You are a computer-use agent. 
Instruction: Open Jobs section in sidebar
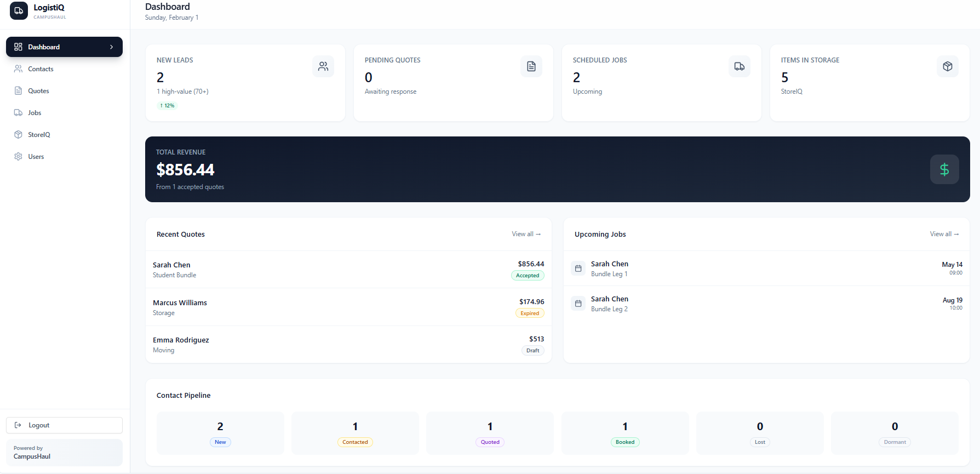click(x=35, y=113)
